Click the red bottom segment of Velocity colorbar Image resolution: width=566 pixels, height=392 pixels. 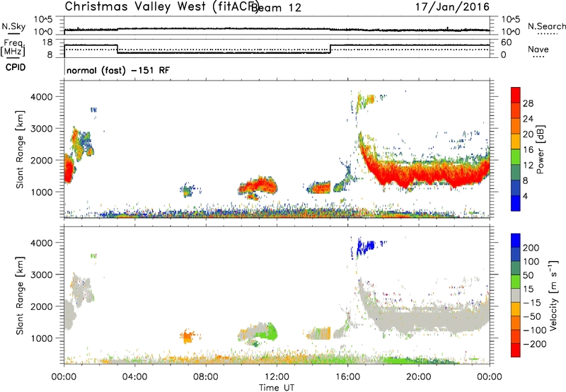click(516, 350)
